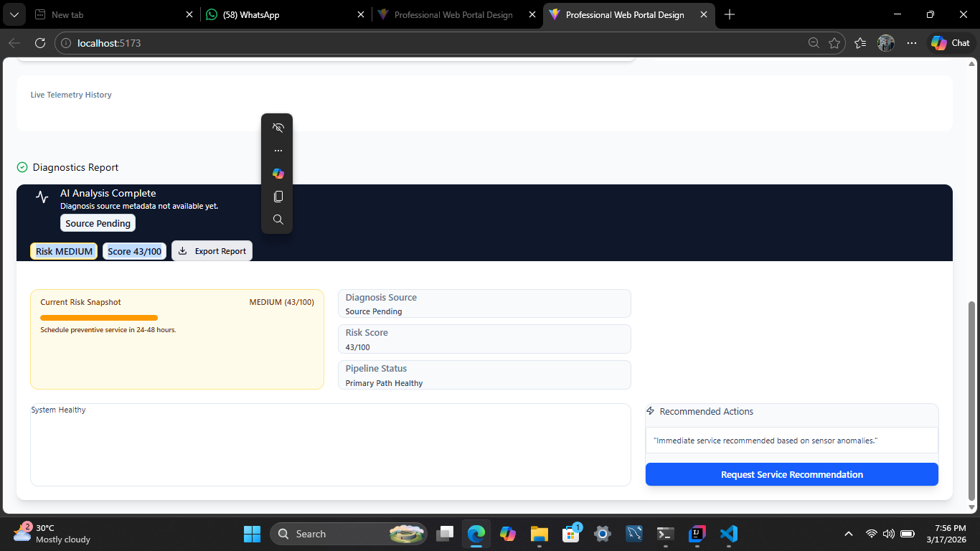Open the Copilot Chat button

(950, 43)
